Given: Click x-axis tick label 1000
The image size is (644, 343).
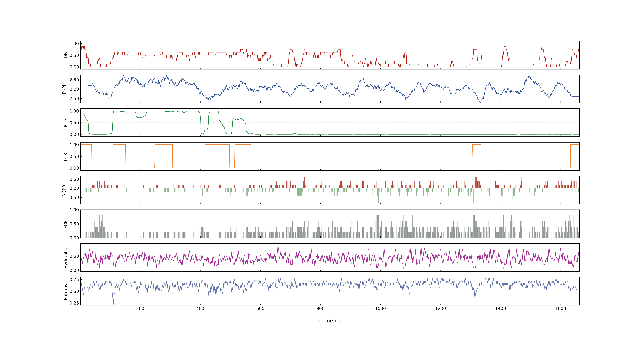Looking at the screenshot, I should click(381, 309).
